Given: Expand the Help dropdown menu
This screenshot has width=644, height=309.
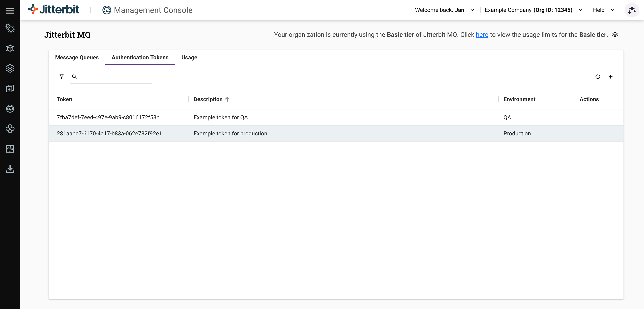Looking at the screenshot, I should [x=612, y=10].
